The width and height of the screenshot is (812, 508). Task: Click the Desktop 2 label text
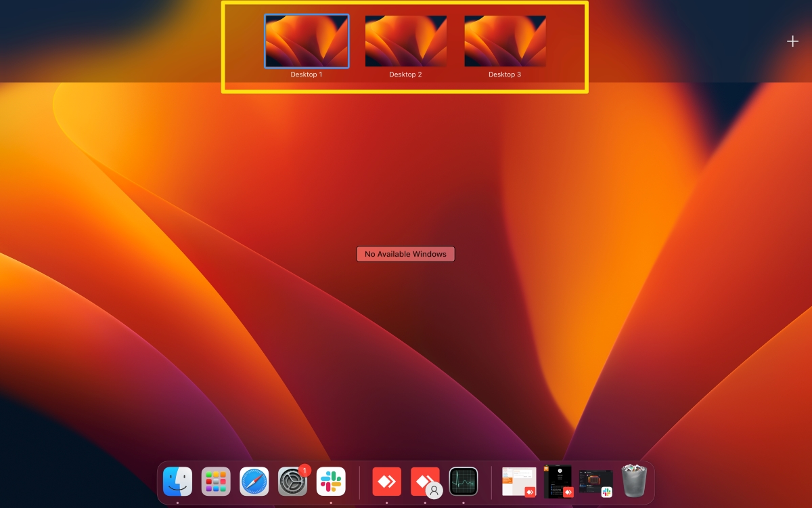pyautogui.click(x=405, y=75)
